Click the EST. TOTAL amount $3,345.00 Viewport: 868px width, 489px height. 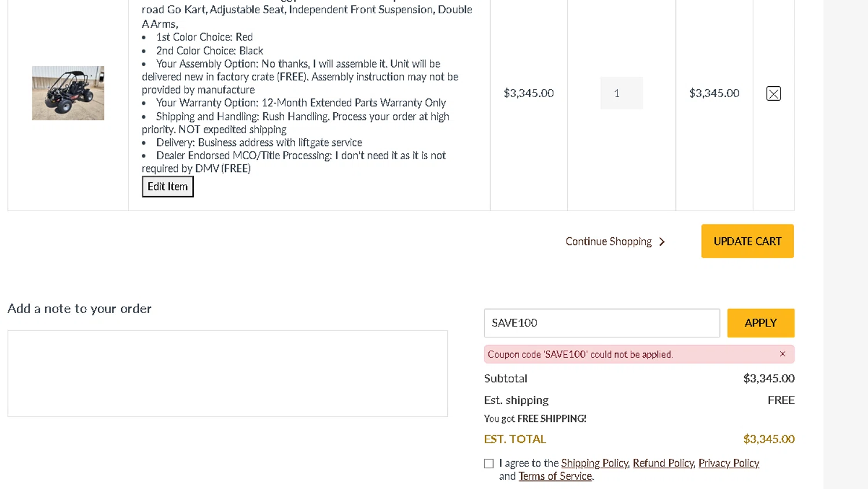[768, 439]
